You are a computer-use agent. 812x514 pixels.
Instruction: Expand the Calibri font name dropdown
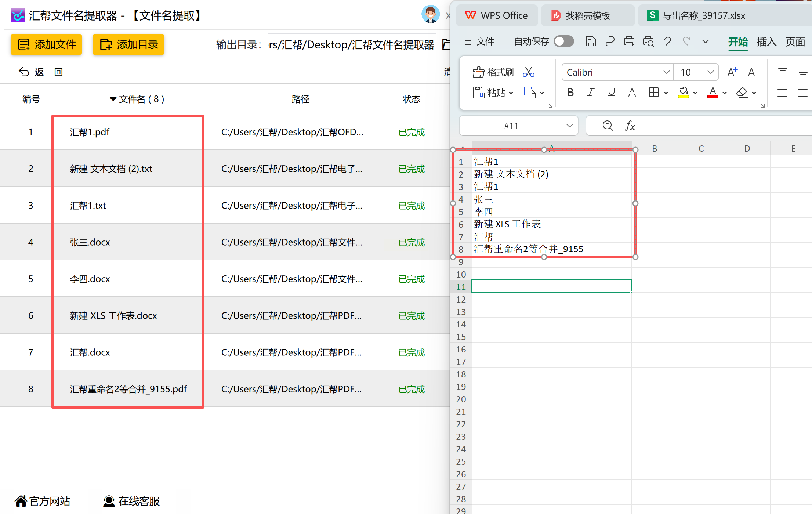pos(666,72)
